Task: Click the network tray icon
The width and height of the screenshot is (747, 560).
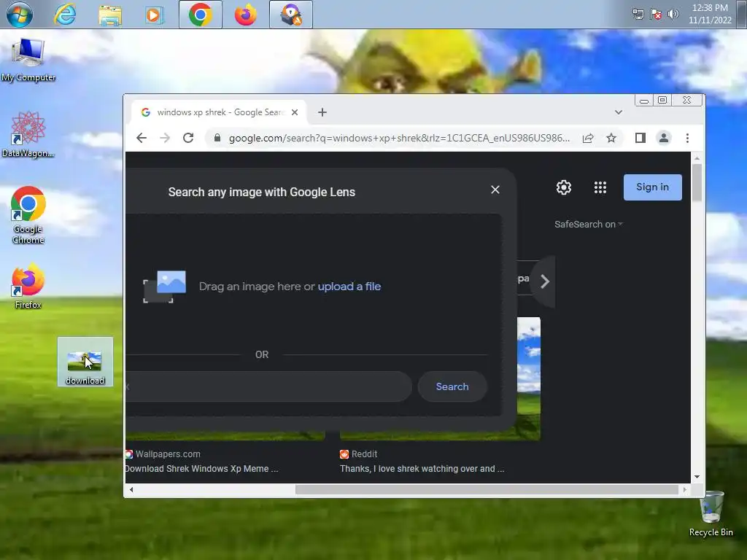Action: click(638, 15)
